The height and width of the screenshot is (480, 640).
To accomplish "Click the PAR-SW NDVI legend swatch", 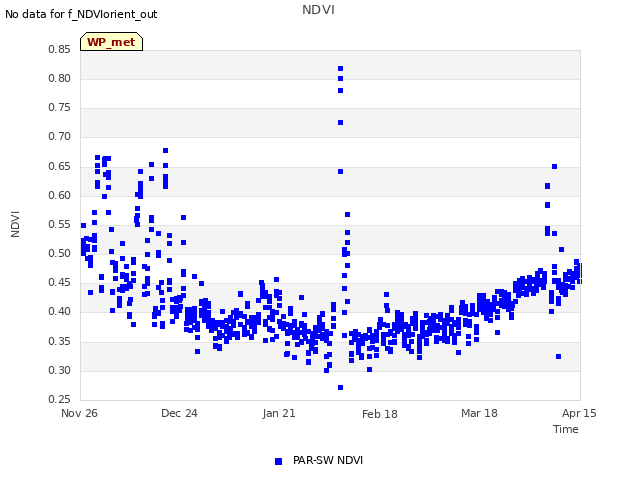I will pos(278,461).
